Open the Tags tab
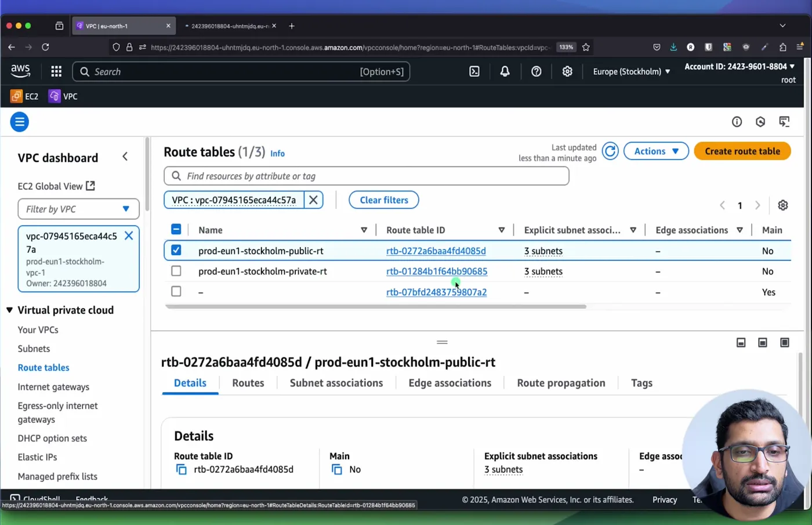Image resolution: width=812 pixels, height=525 pixels. coord(641,383)
